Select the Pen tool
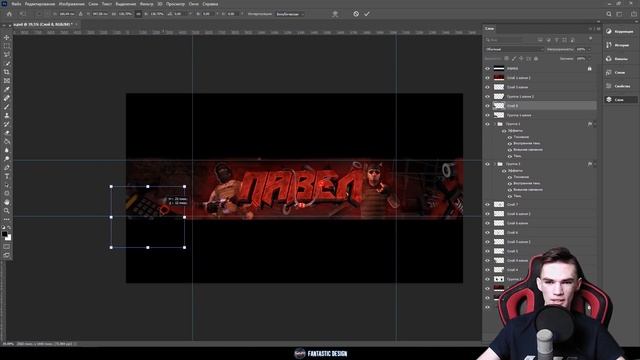 (x=7, y=168)
